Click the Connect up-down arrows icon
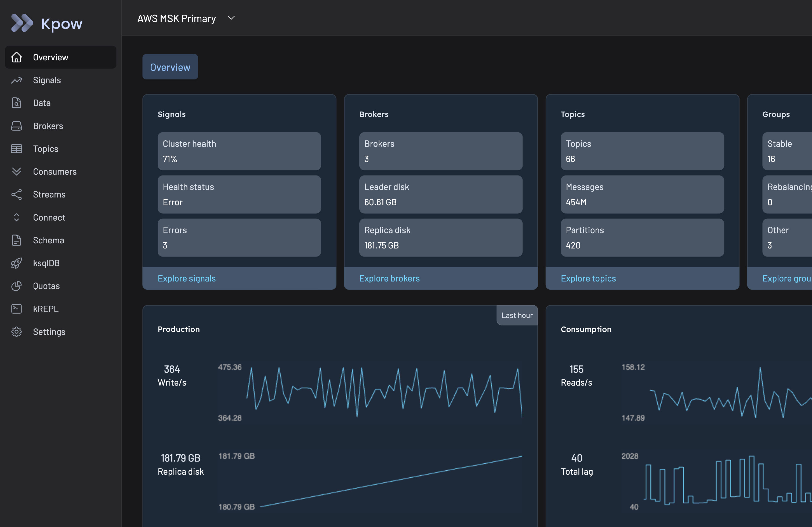This screenshot has width=812, height=527. pyautogui.click(x=16, y=217)
